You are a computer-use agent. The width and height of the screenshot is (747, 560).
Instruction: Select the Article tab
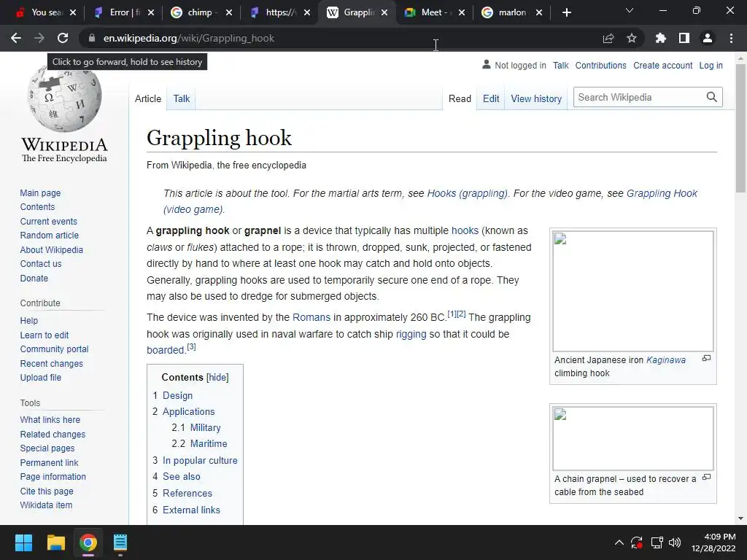click(x=148, y=98)
